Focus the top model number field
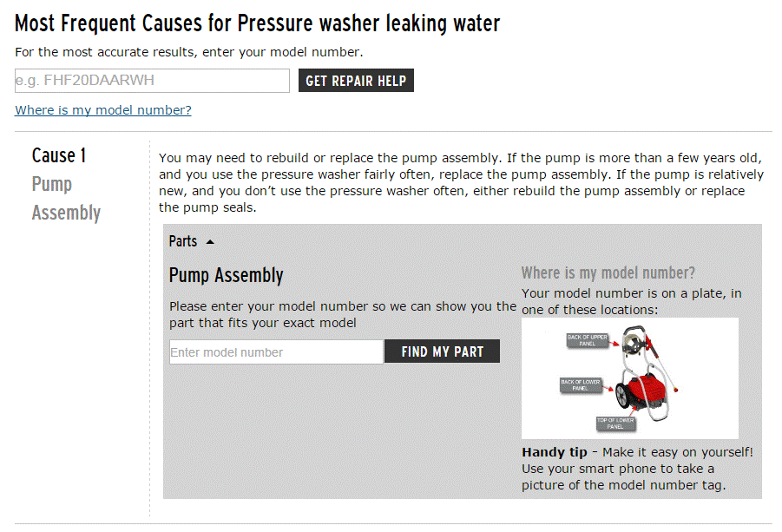The height and width of the screenshot is (532, 782). 152,81
